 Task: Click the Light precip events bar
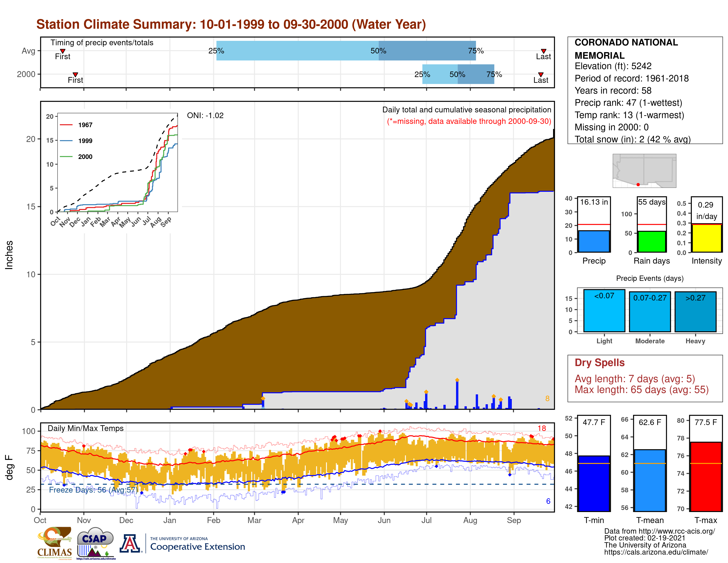click(x=604, y=310)
